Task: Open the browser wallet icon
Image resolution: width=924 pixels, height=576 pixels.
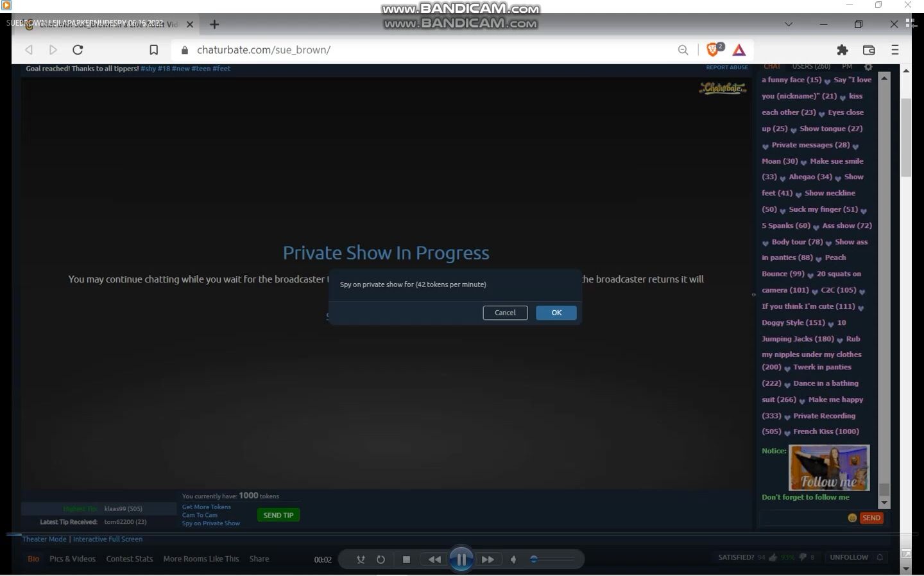Action: (x=869, y=50)
